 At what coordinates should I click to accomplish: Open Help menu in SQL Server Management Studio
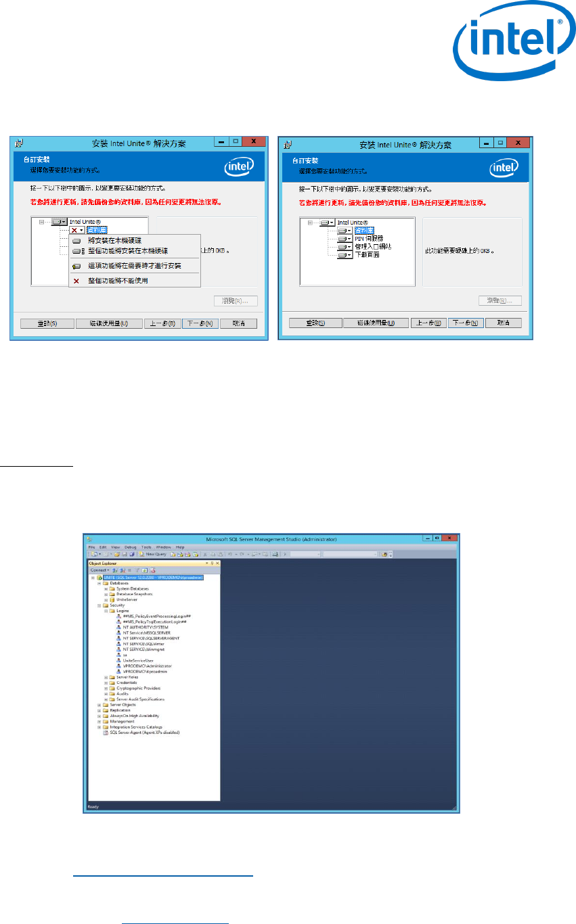click(180, 547)
